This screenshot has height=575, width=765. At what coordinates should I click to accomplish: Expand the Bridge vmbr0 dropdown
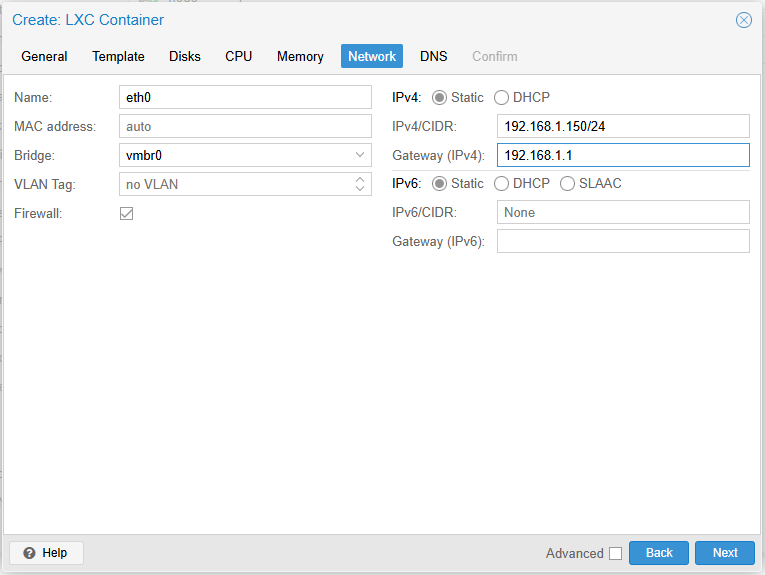pyautogui.click(x=360, y=155)
